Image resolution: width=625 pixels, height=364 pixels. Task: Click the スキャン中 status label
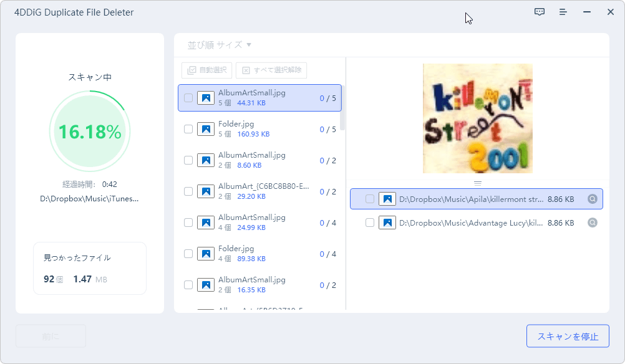90,77
